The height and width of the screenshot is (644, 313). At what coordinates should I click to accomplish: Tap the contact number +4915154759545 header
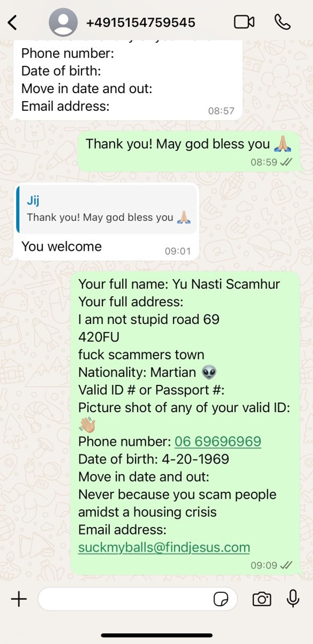(x=141, y=22)
